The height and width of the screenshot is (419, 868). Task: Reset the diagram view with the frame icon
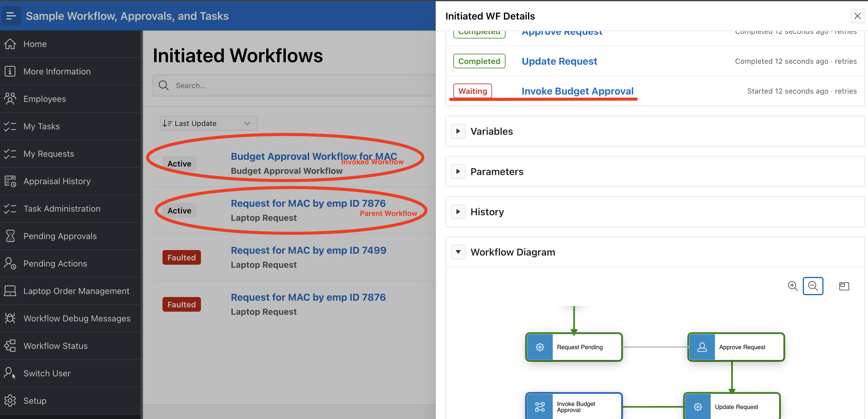click(x=844, y=286)
